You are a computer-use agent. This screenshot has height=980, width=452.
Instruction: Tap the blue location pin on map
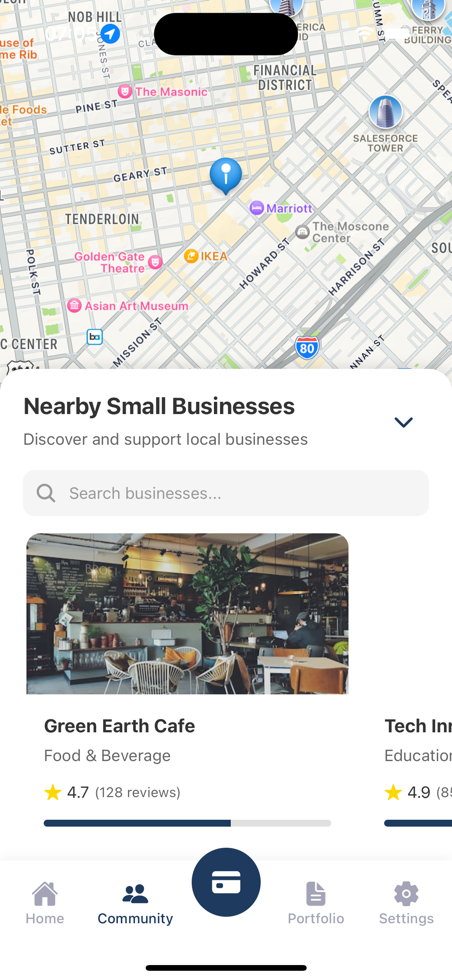(226, 176)
